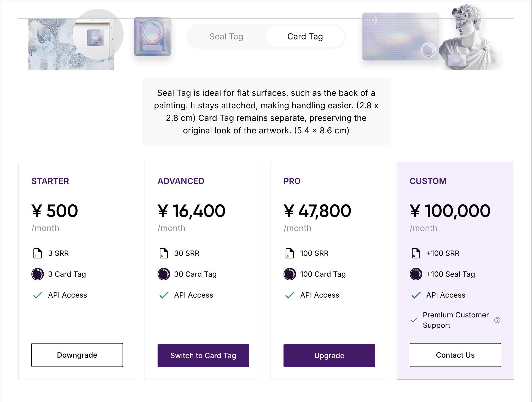
Task: Select the Card Tag toggle option
Action: coord(305,37)
